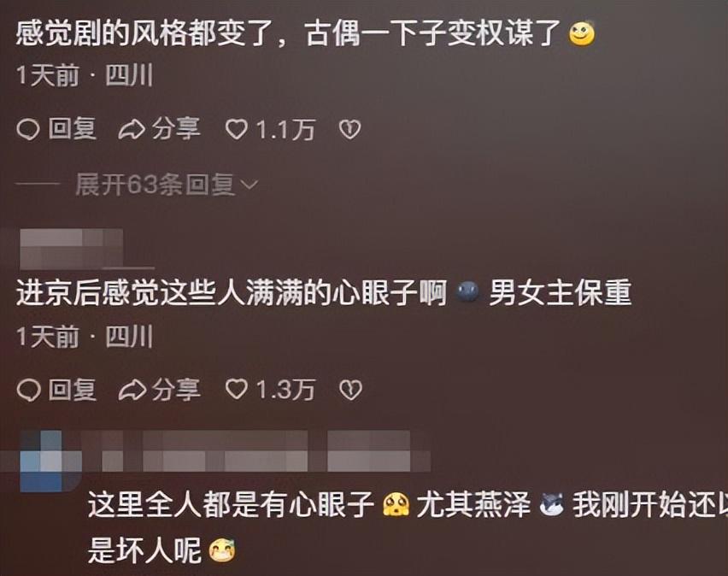Click 回复 text on first comment
Screen dimensions: 728x576
pyautogui.click(x=73, y=129)
